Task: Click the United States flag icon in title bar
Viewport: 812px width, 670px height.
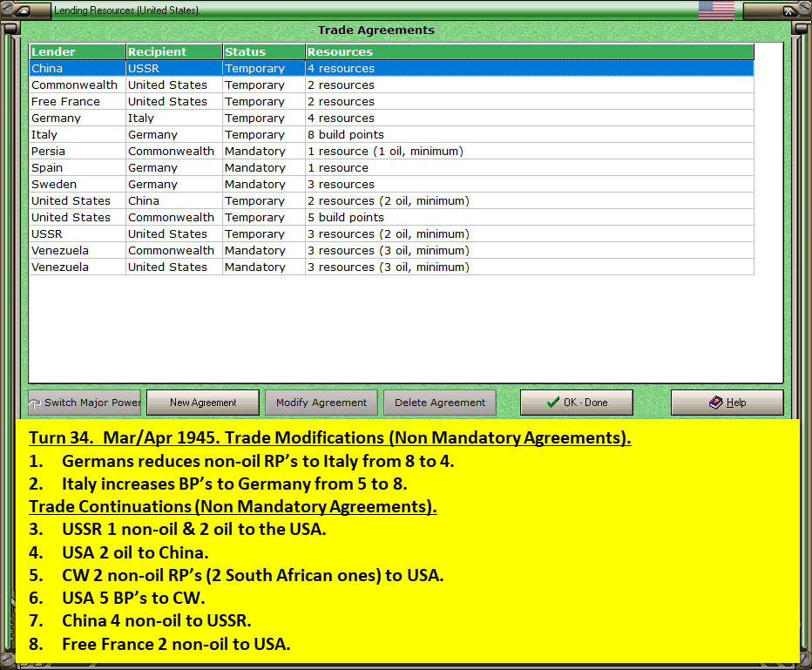Action: pos(716,10)
